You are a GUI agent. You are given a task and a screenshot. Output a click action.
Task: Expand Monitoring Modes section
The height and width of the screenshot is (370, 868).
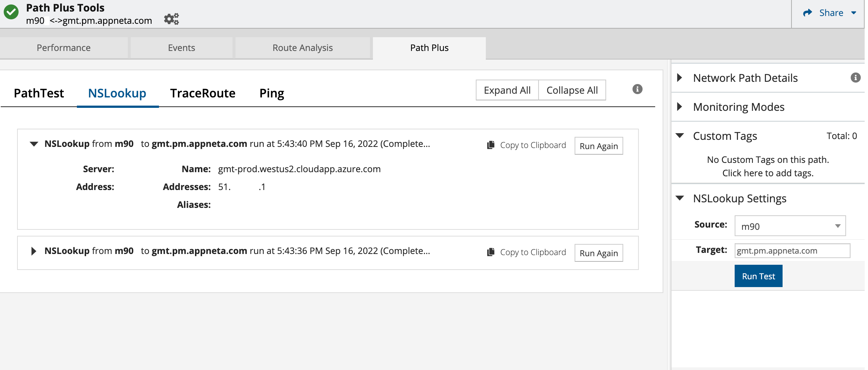pyautogui.click(x=680, y=107)
